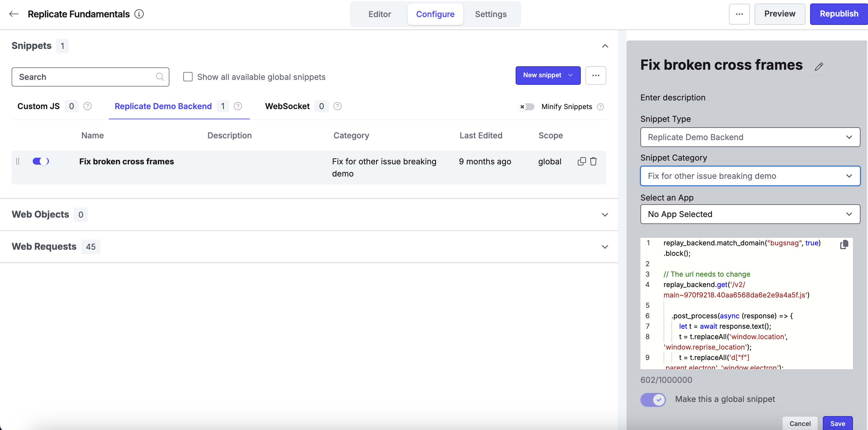Screen dimensions: 868x430
Task: Click into the snippet Search field
Action: pyautogui.click(x=90, y=77)
